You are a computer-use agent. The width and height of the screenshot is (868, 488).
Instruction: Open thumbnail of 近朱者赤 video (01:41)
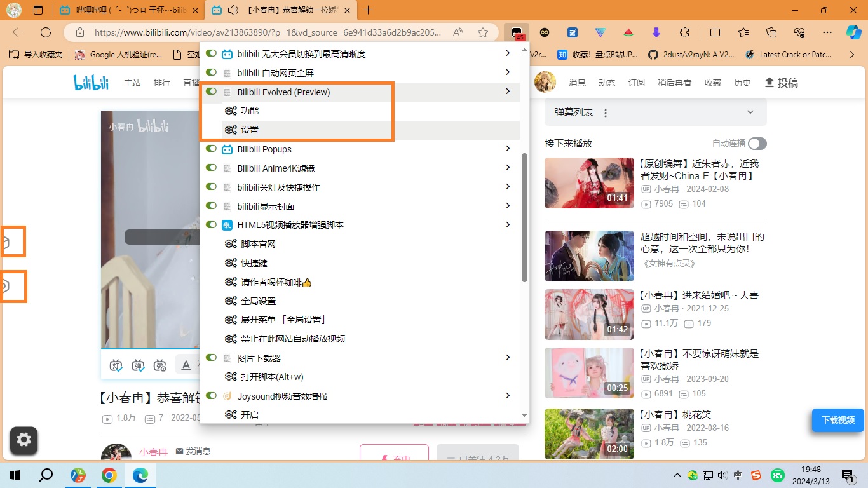pyautogui.click(x=589, y=183)
